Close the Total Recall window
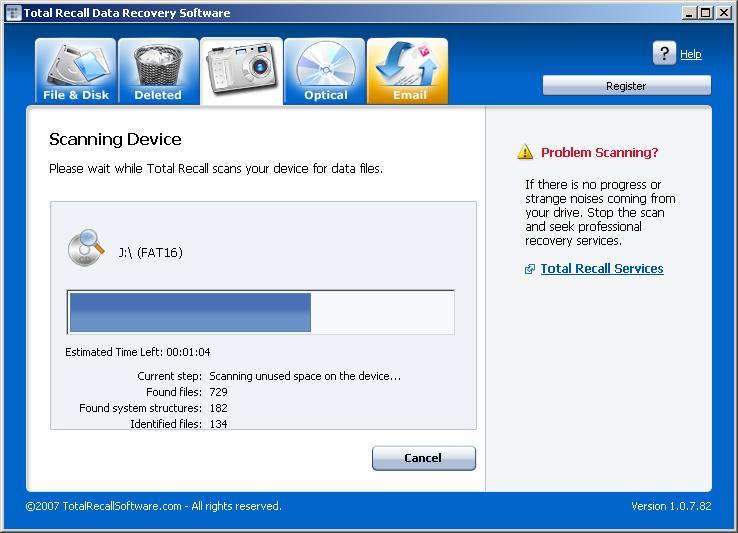Screen dimensions: 738x533 coord(723,13)
